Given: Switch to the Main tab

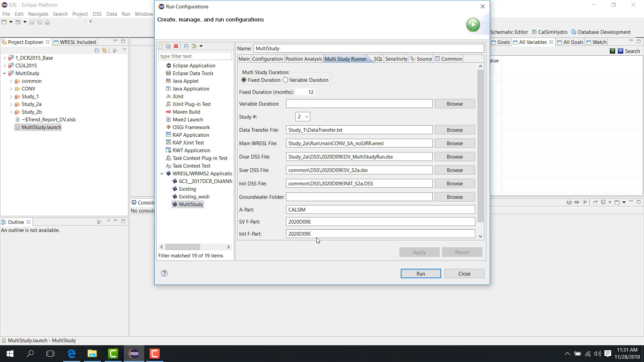Looking at the screenshot, I should pos(244,59).
